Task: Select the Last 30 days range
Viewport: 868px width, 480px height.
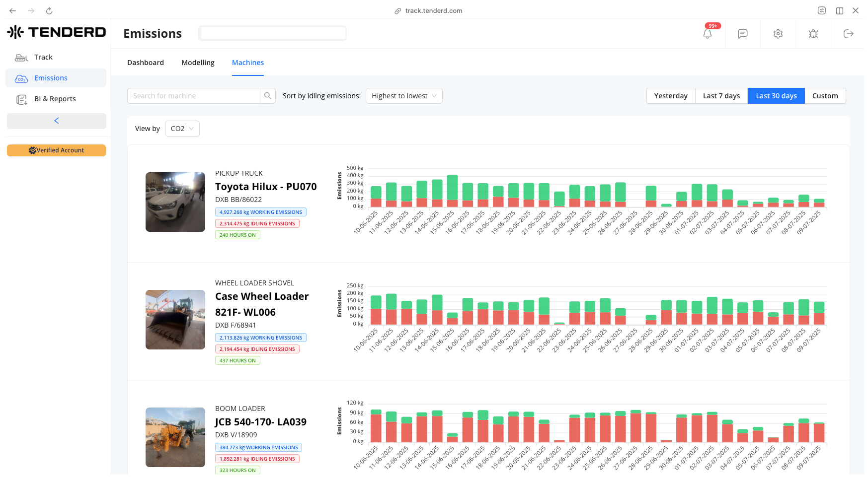Action: 776,96
